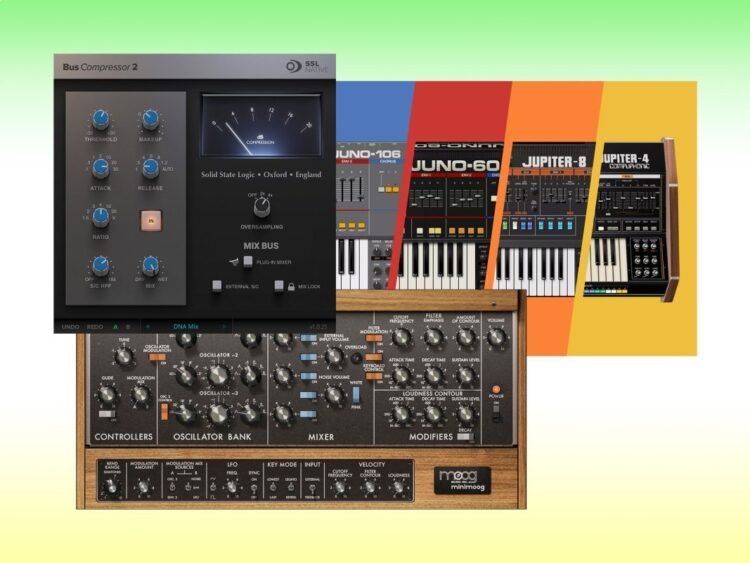Enable the External S/C switch
The height and width of the screenshot is (563, 750).
coord(217,286)
